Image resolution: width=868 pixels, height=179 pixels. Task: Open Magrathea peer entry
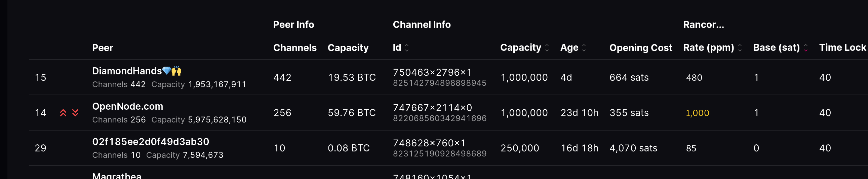coord(117,176)
